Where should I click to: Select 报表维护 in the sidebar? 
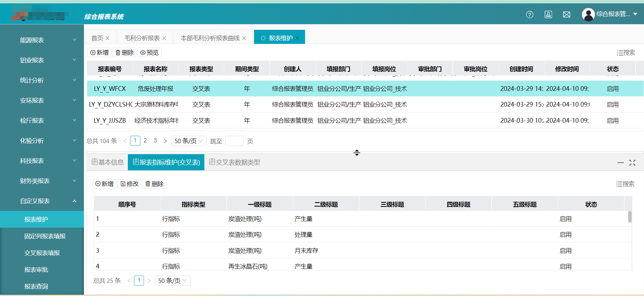tap(42, 219)
